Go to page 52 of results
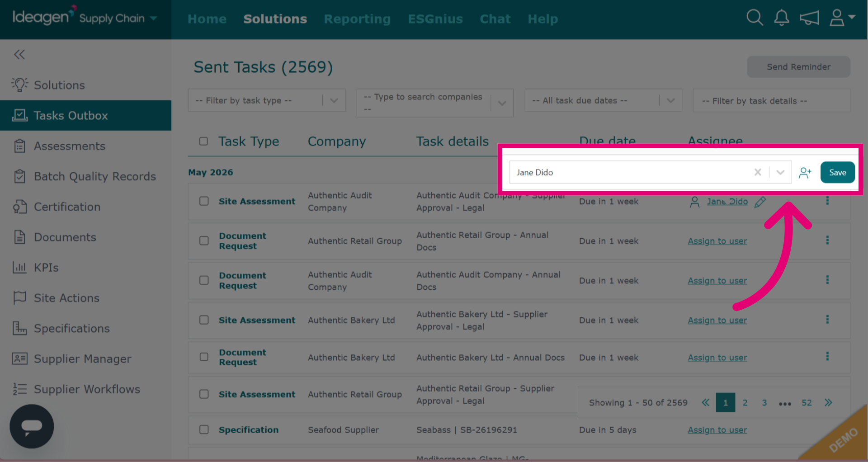 coord(807,402)
